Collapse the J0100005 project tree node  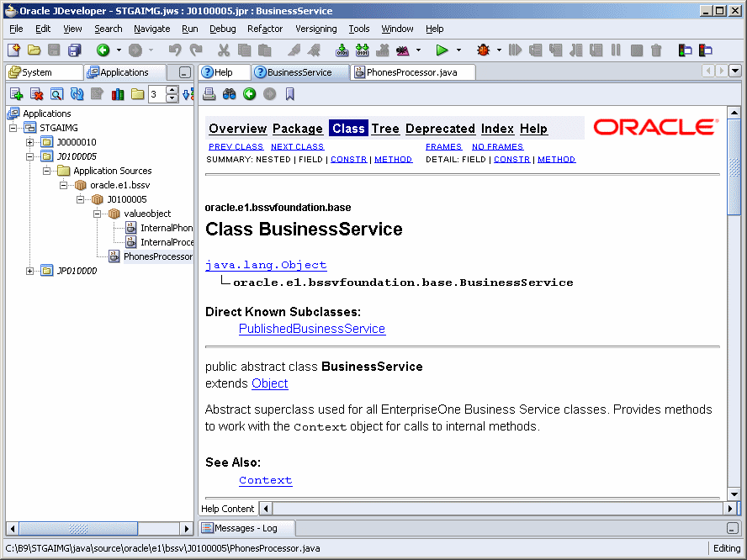pos(30,156)
